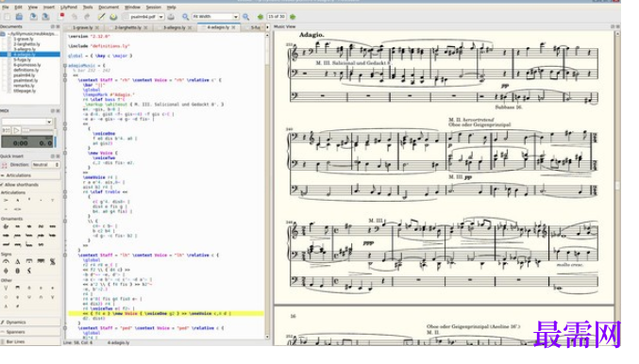Click the Quick Insert direction arrows icon
Image resolution: width=639 pixels, height=364 pixels.
coord(5,165)
